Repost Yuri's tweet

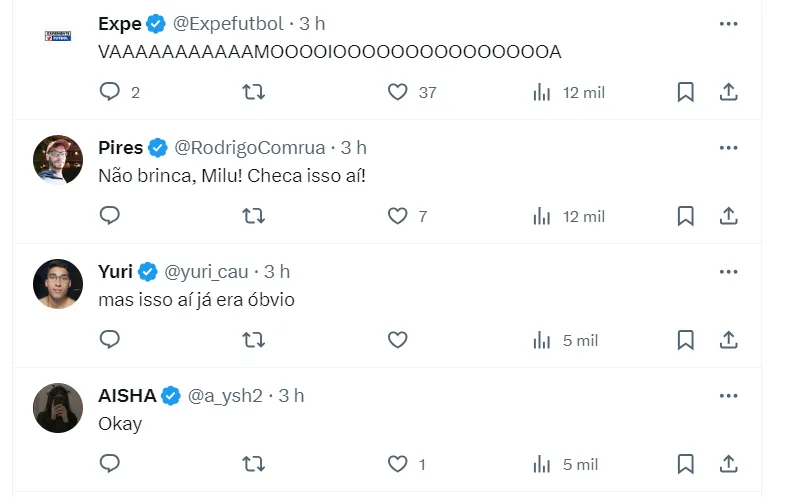click(x=254, y=340)
